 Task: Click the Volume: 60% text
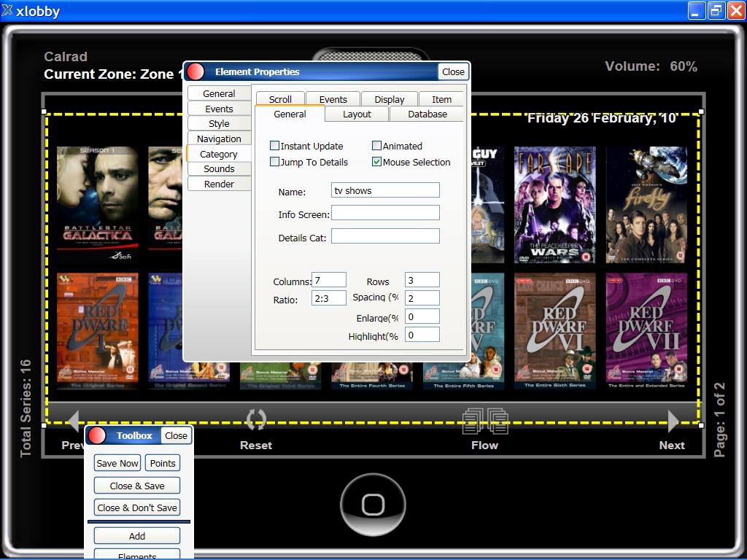651,66
